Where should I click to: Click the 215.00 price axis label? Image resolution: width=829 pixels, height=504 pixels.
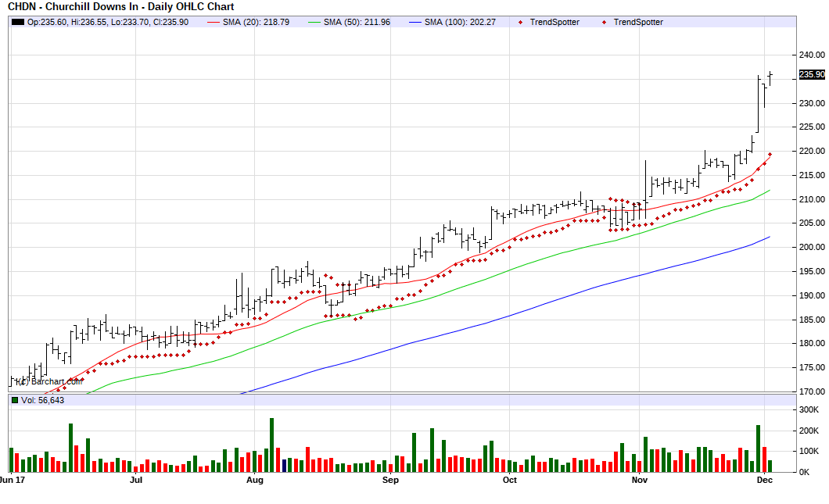812,175
